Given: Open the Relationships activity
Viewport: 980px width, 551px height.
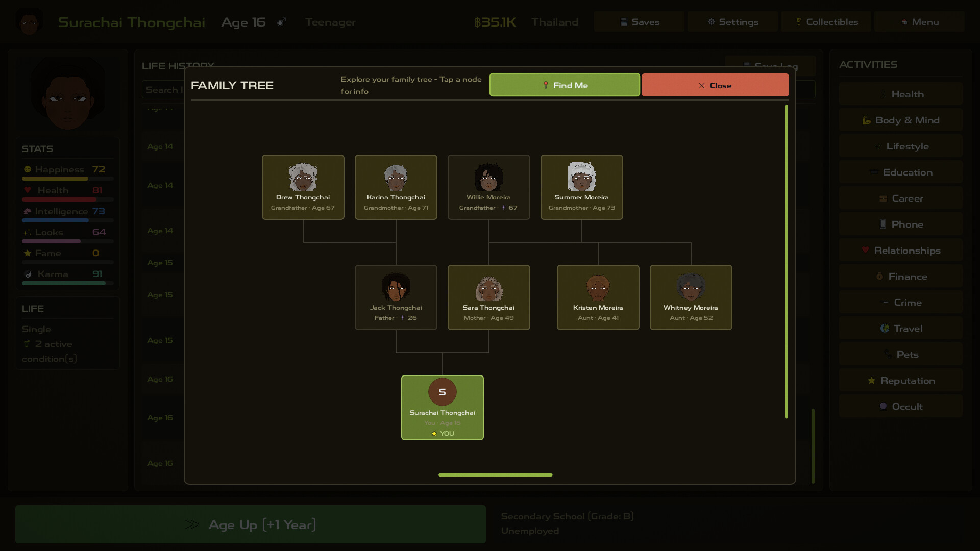Looking at the screenshot, I should (x=901, y=251).
